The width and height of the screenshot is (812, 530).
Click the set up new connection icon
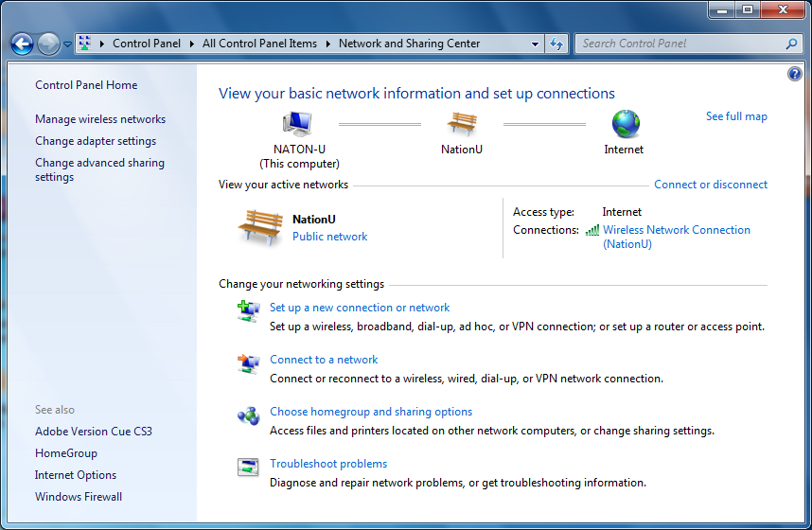[x=248, y=311]
